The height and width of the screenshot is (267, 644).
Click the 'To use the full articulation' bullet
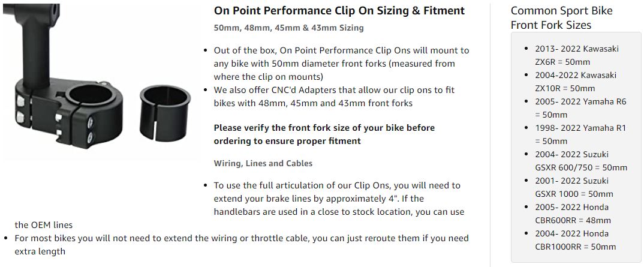coord(339,199)
